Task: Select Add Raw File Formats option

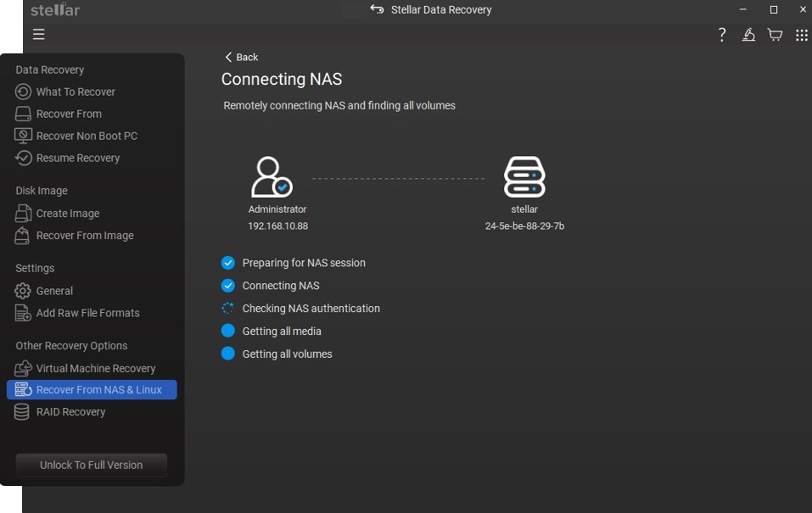Action: point(88,313)
